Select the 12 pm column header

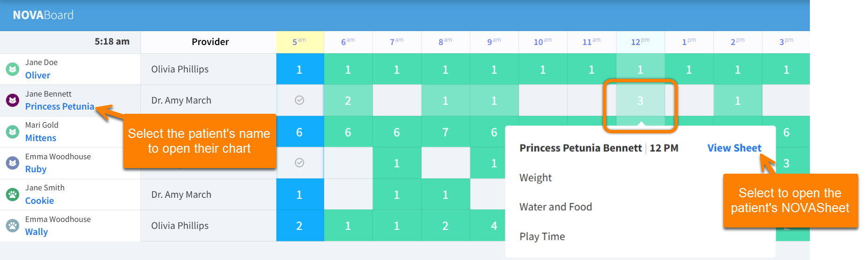[x=640, y=42]
